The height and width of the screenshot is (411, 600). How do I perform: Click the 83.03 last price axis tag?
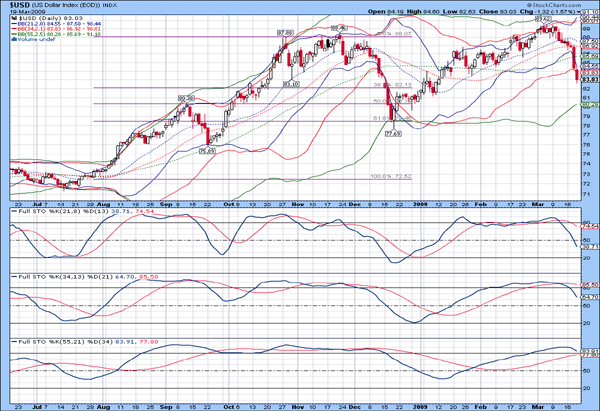[590, 78]
